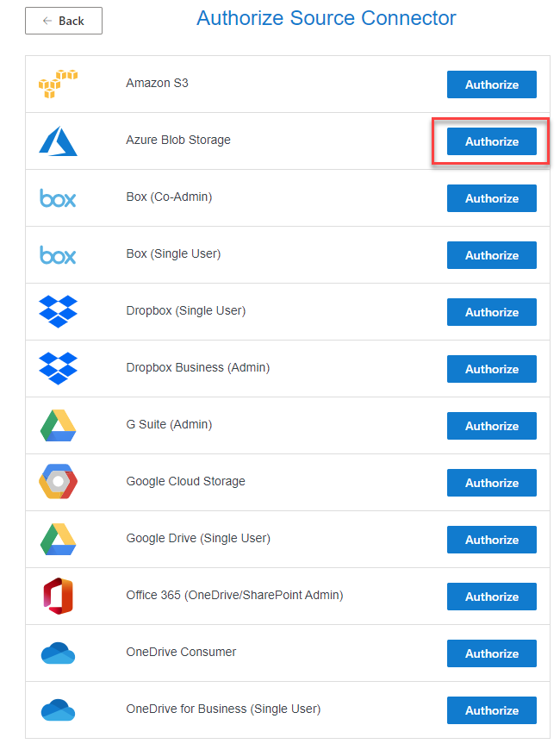
Task: Click the G Suite (Admin) Drive icon
Action: pos(58,425)
